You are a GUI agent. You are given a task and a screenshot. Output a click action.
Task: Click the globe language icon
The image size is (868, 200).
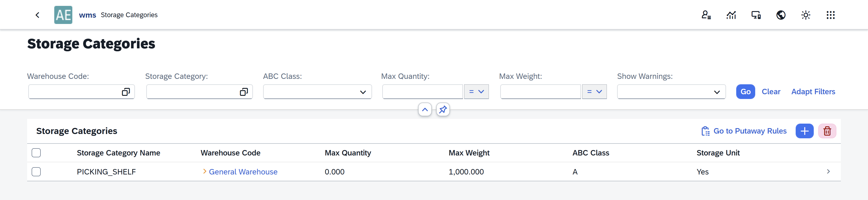[x=781, y=15]
